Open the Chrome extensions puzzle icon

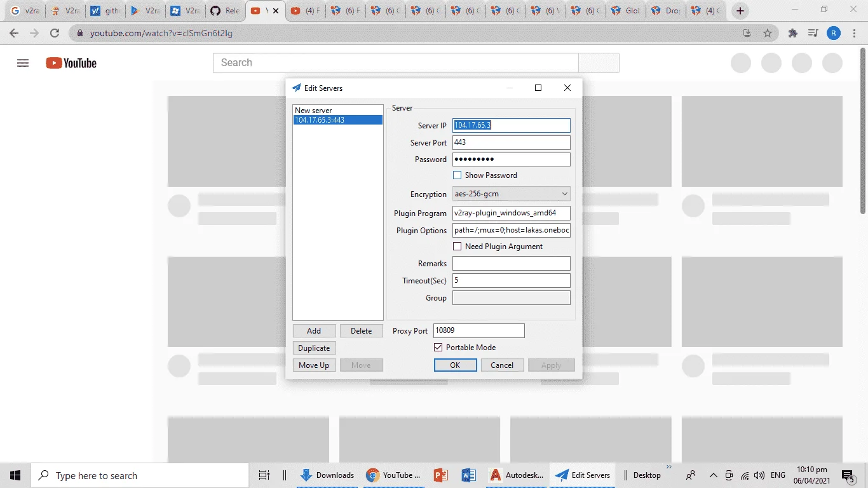(x=792, y=33)
